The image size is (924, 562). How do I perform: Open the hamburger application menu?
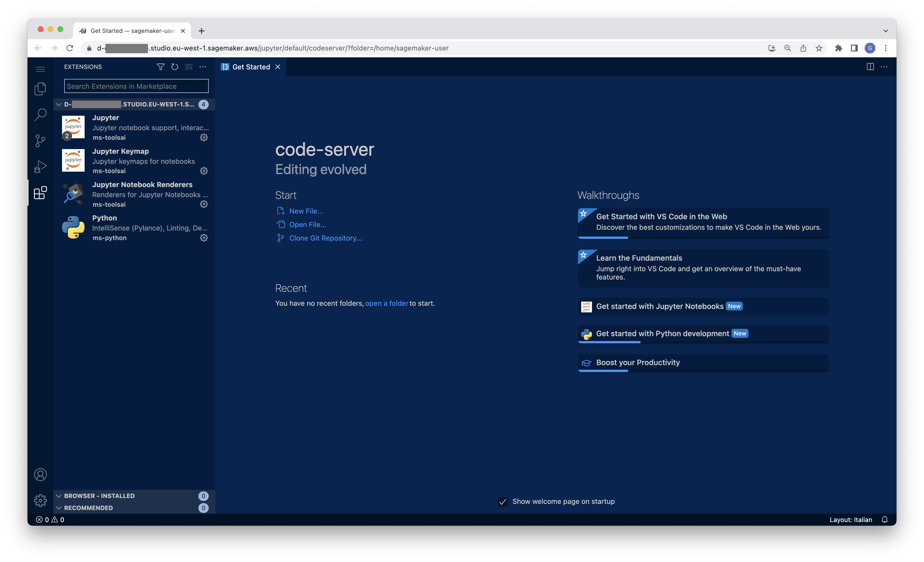coord(40,69)
